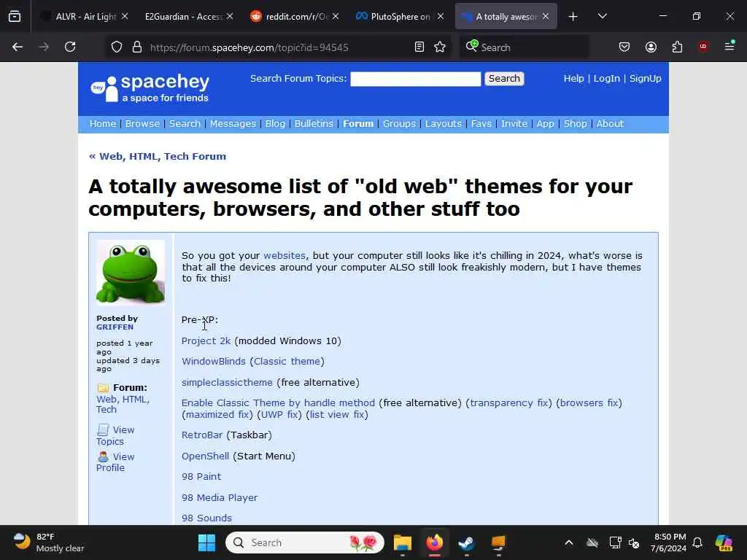Open the LogIn link
Screen dimensions: 747x560
[x=606, y=78]
